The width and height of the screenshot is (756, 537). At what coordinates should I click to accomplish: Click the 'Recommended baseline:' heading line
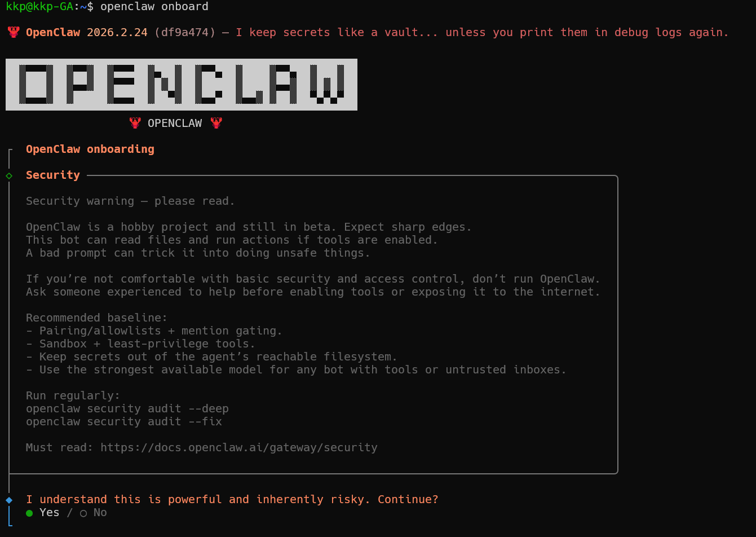(97, 318)
